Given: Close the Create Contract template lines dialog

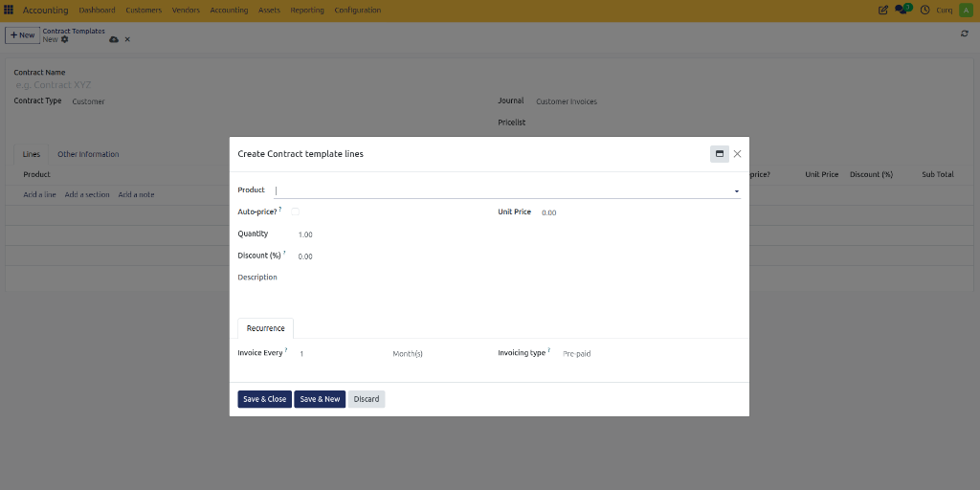Looking at the screenshot, I should click(x=738, y=154).
